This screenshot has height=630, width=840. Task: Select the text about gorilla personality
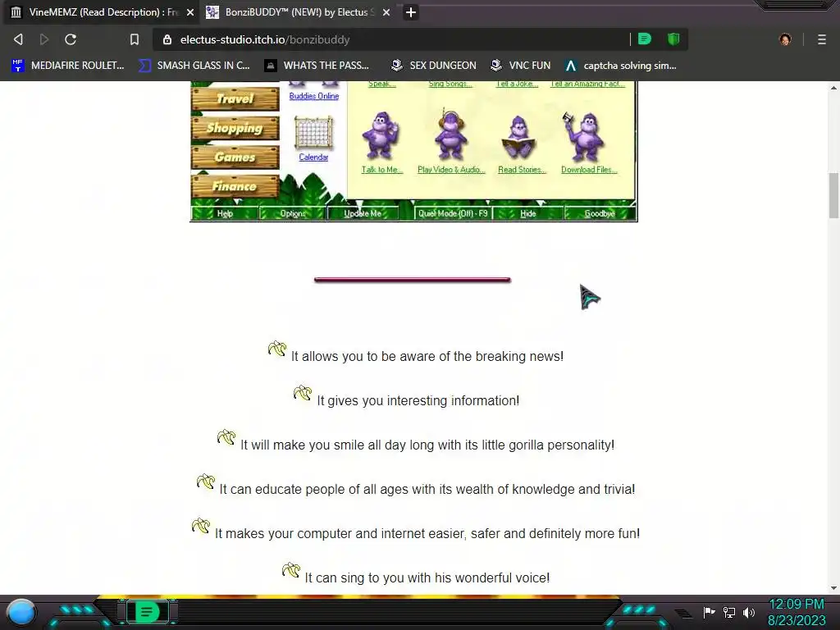[427, 445]
